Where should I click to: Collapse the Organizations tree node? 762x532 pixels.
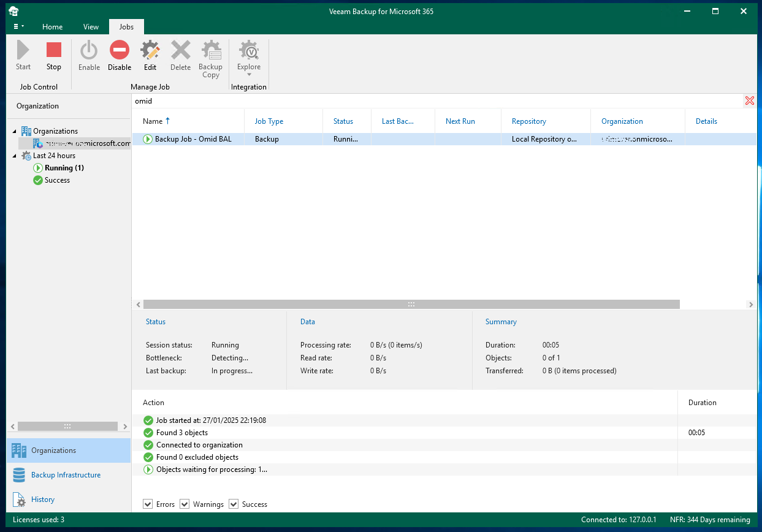(15, 131)
